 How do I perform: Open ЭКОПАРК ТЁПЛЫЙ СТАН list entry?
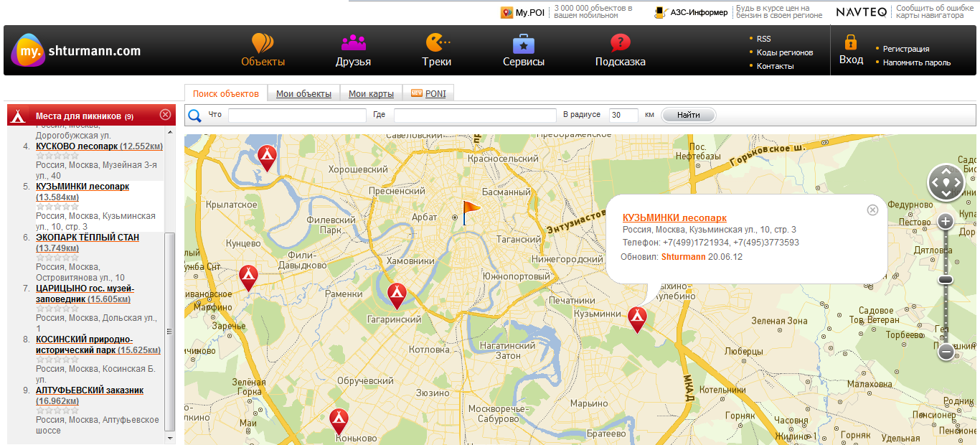88,243
